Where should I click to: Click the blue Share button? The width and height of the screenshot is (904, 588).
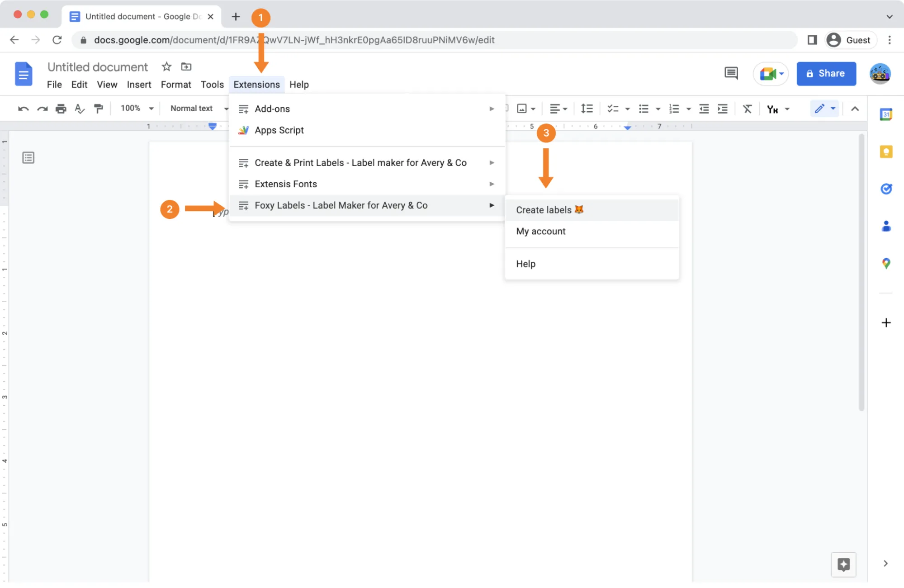[826, 74]
